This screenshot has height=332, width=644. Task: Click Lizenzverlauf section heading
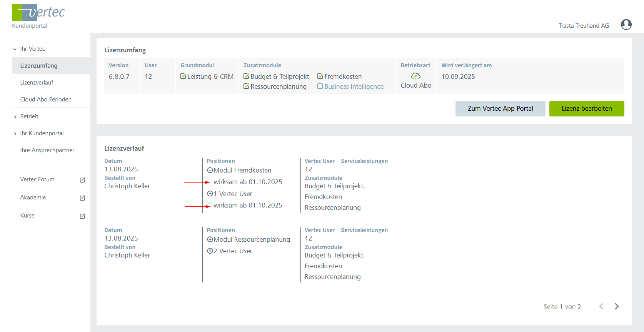click(124, 148)
